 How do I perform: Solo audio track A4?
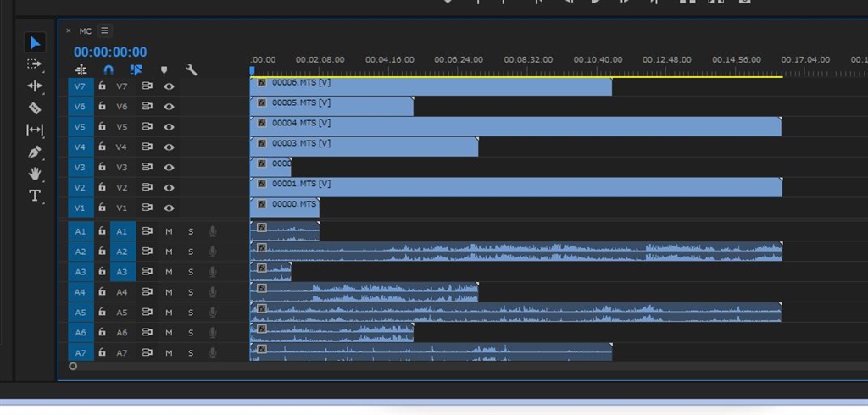[191, 292]
